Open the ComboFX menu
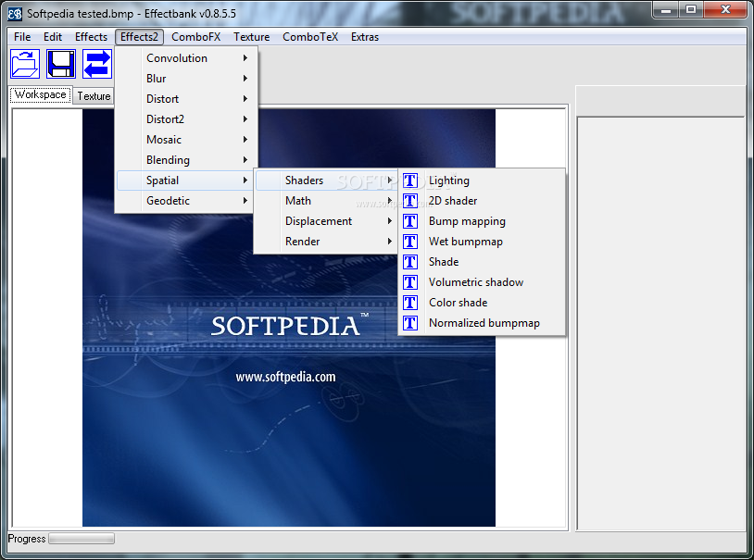The image size is (754, 560). click(195, 37)
